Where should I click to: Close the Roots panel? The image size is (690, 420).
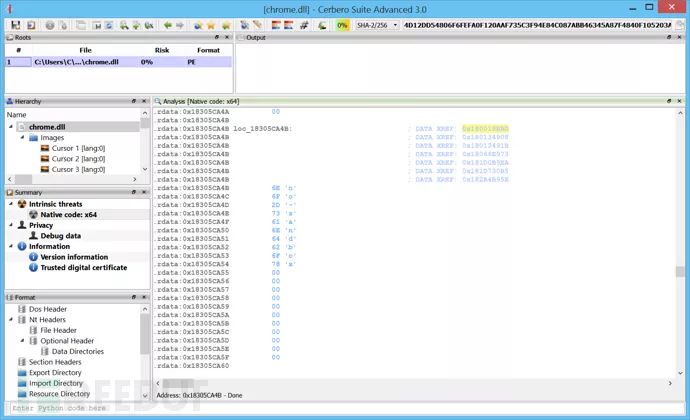click(227, 37)
